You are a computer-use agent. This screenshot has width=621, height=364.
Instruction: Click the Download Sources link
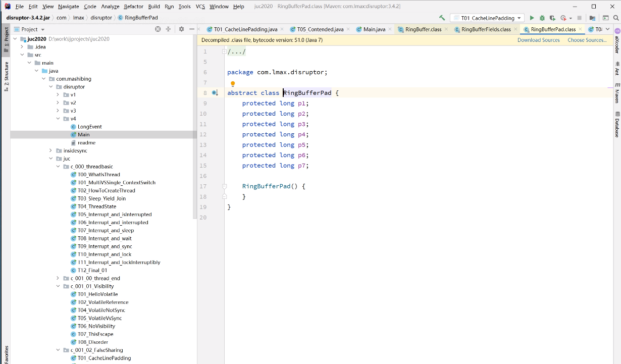(538, 40)
